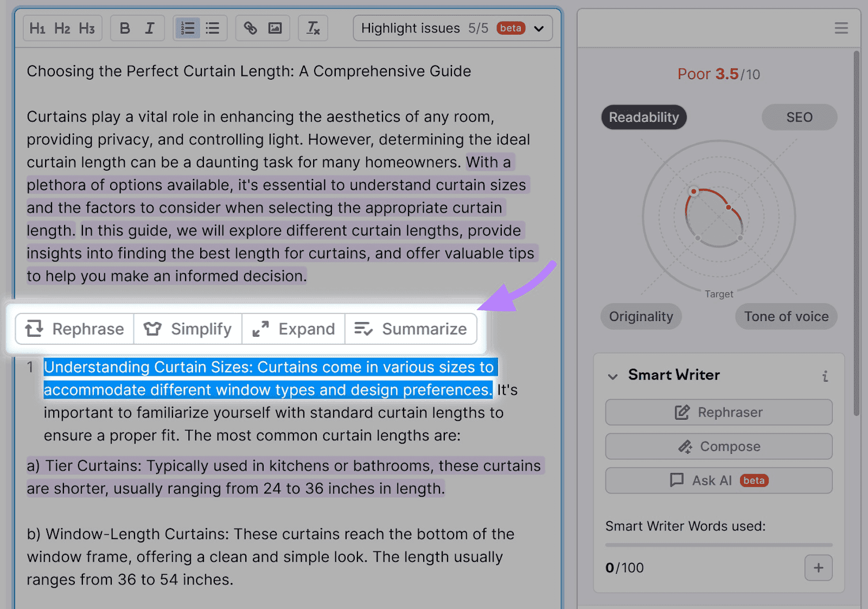Insert an image into the document
The height and width of the screenshot is (609, 868).
coord(276,28)
